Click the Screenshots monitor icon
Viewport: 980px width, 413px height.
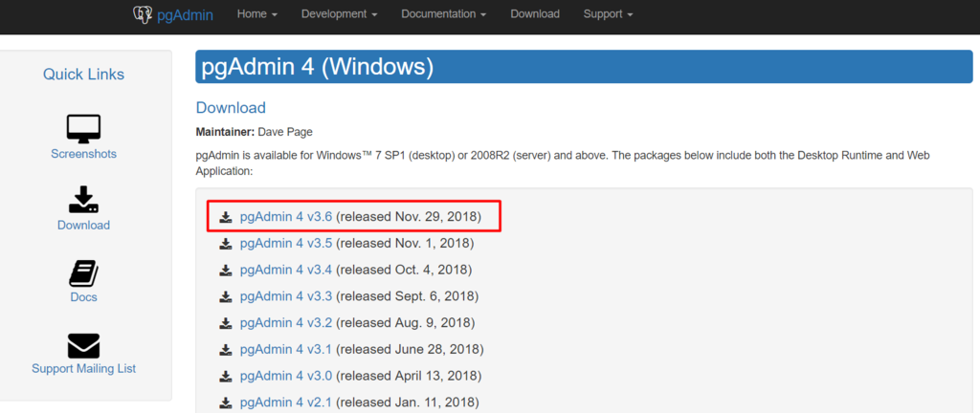(84, 128)
